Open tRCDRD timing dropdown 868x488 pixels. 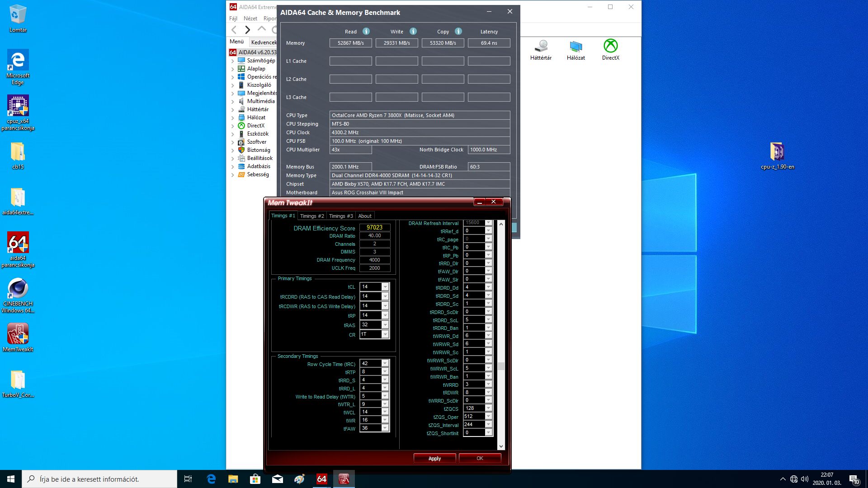point(385,296)
